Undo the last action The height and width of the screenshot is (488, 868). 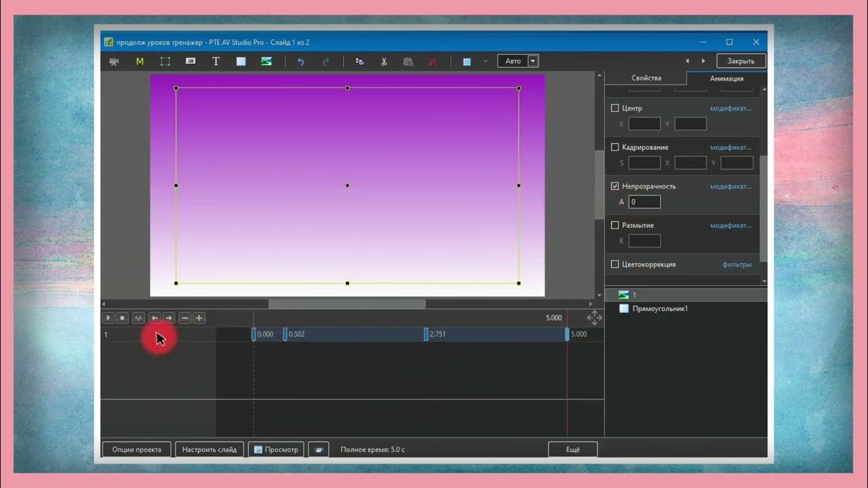300,61
